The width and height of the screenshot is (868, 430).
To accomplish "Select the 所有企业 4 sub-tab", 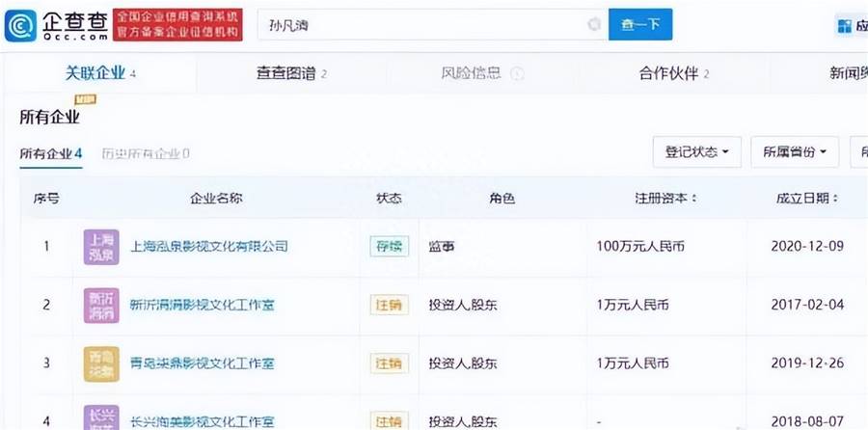I will [51, 154].
